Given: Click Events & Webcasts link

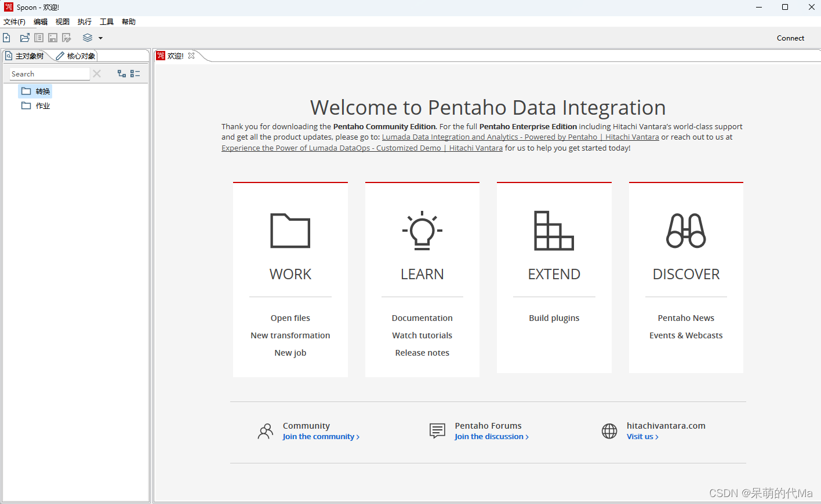Looking at the screenshot, I should pos(686,335).
